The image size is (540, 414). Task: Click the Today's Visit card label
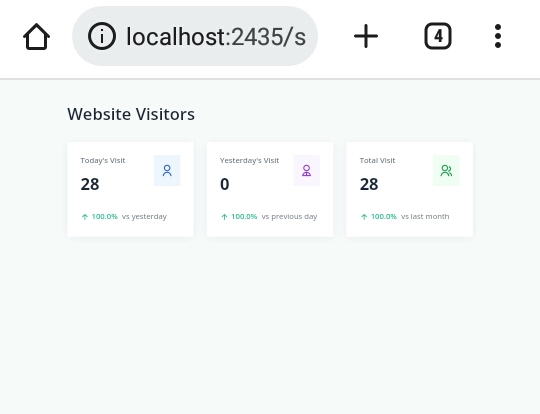103,161
